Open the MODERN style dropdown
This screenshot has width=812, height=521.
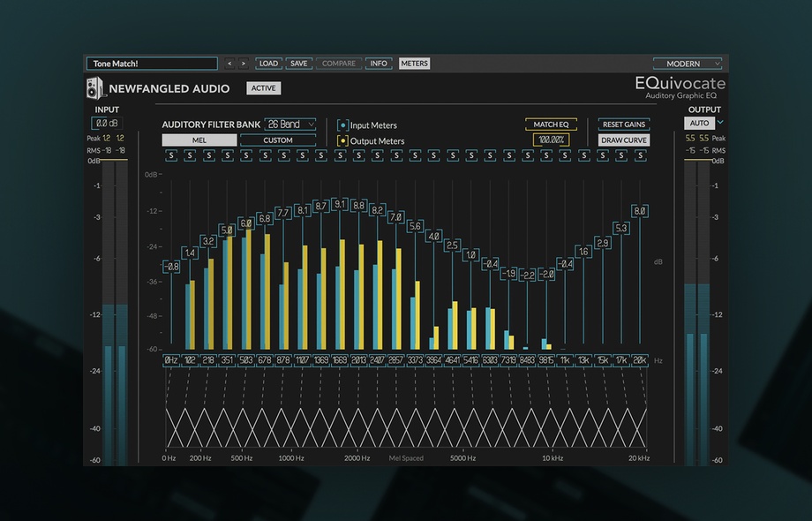coord(688,64)
